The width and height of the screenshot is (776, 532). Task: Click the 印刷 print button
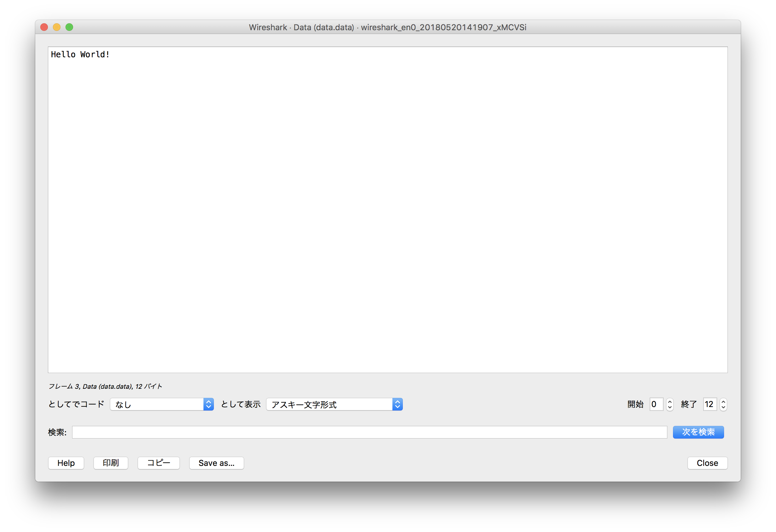pos(111,463)
